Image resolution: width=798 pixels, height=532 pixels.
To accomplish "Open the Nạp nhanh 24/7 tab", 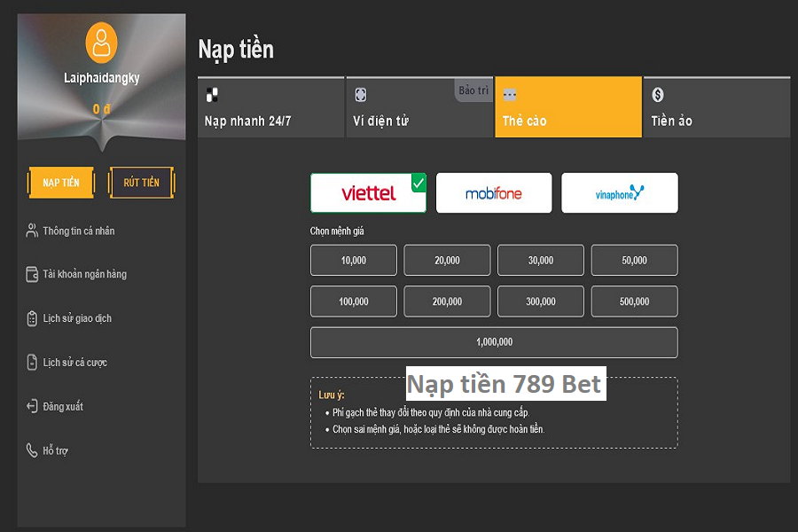I will click(270, 107).
